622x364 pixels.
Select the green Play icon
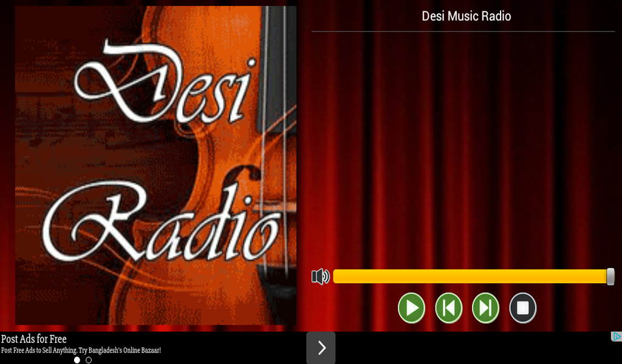point(411,308)
